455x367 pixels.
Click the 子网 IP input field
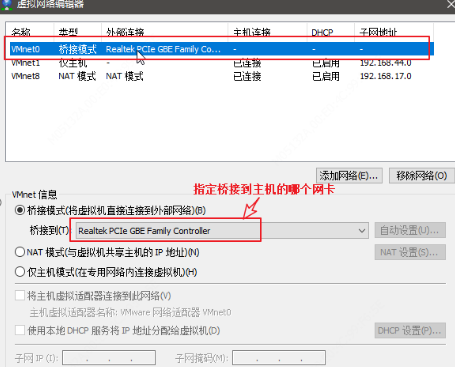click(x=109, y=358)
